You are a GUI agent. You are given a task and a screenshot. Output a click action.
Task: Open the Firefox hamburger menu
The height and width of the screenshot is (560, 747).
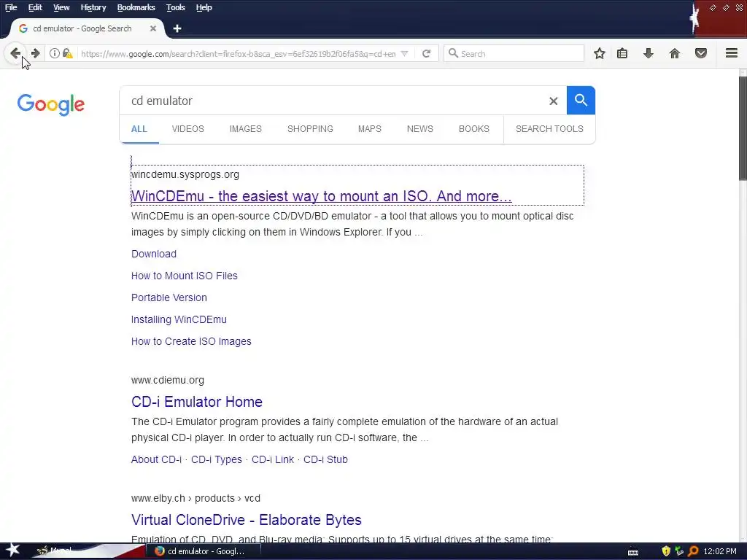click(732, 53)
